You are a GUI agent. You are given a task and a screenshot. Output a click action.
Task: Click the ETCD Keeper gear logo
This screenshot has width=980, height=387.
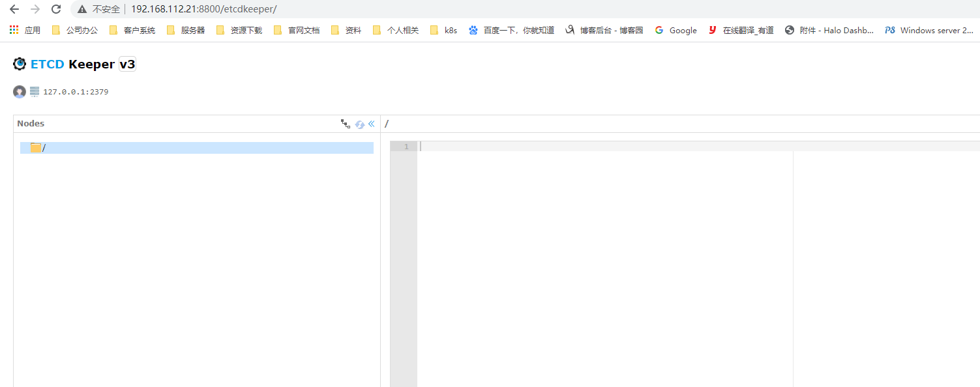point(20,64)
